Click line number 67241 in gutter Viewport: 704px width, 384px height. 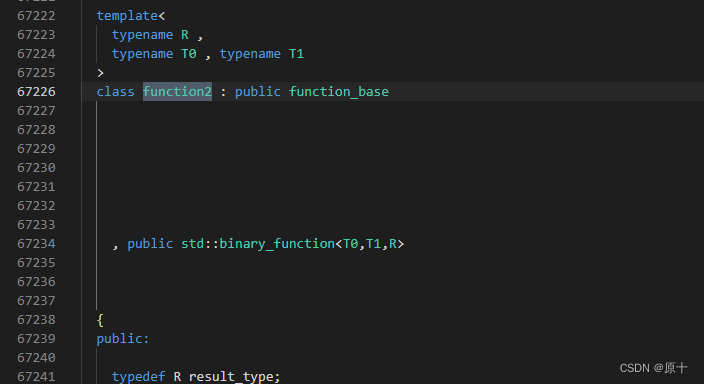(x=36, y=376)
